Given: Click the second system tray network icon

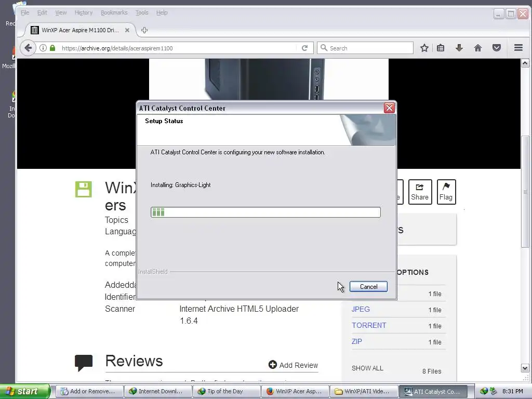Looking at the screenshot, I should click(493, 391).
